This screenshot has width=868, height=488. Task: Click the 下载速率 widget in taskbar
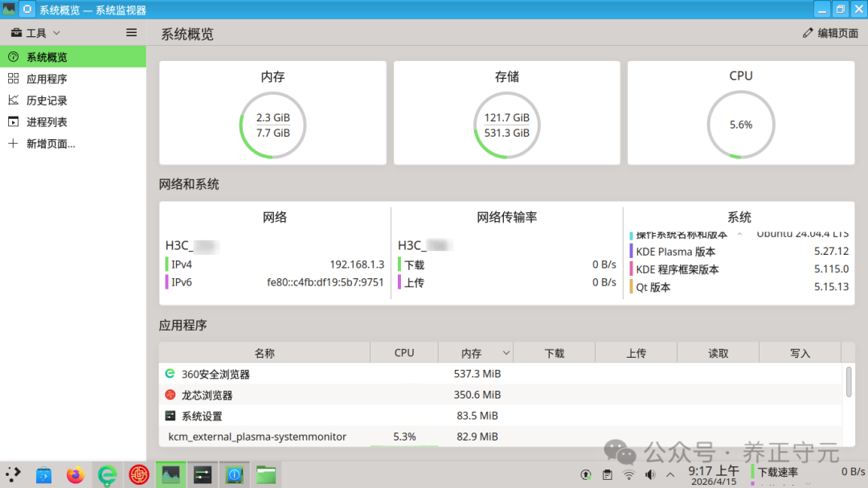pyautogui.click(x=808, y=472)
